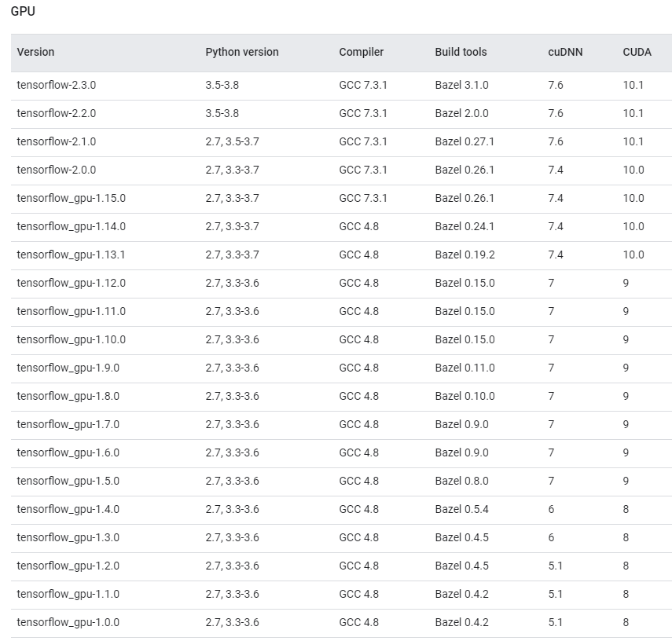Click the 'Python version' column header

[242, 52]
